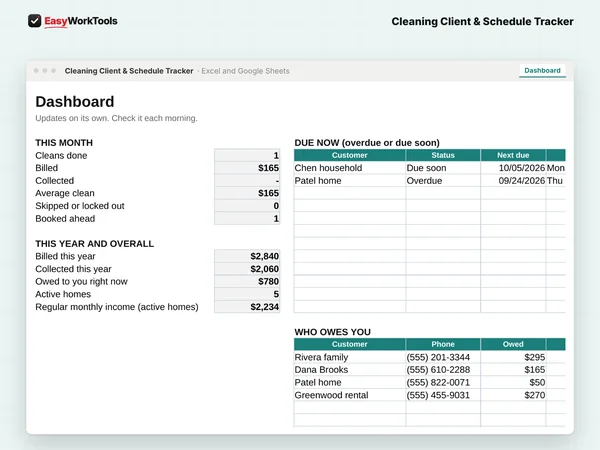
Task: Select the Overdue status cell
Action: click(x=443, y=181)
